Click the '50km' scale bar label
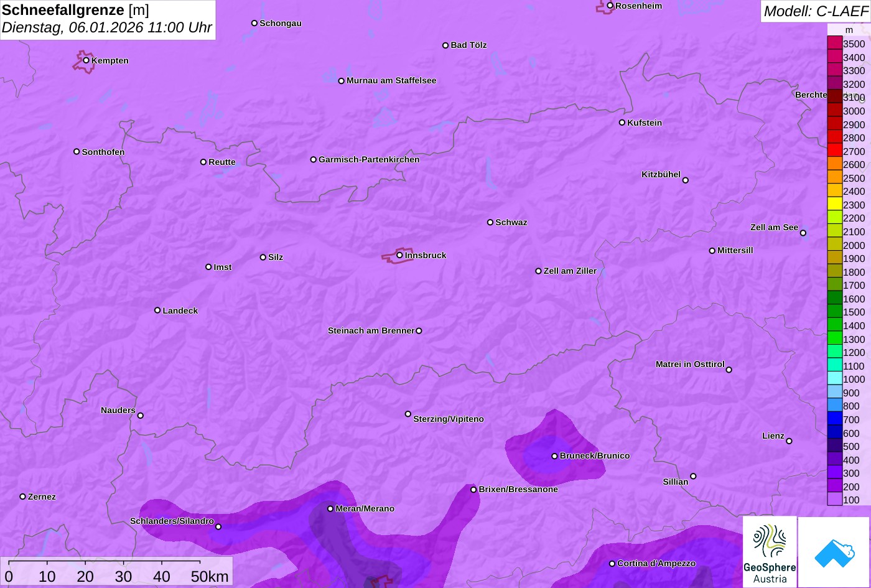The height and width of the screenshot is (588, 871). (210, 576)
